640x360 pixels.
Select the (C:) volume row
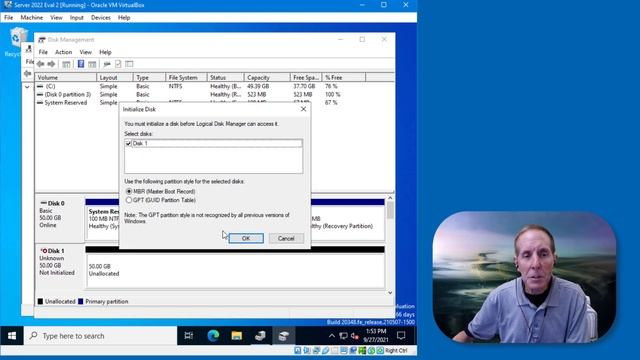pyautogui.click(x=215, y=86)
